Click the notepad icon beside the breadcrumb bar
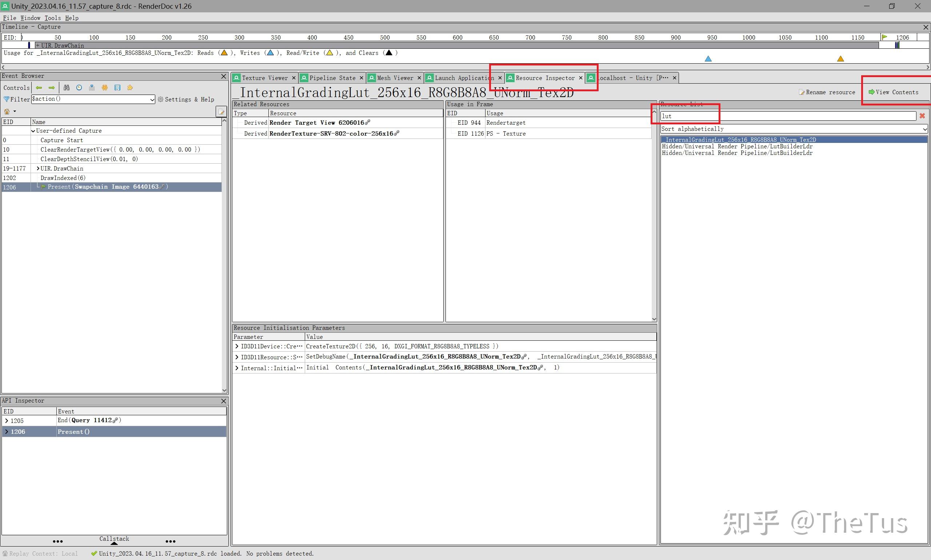The height and width of the screenshot is (560, 931). 221,112
